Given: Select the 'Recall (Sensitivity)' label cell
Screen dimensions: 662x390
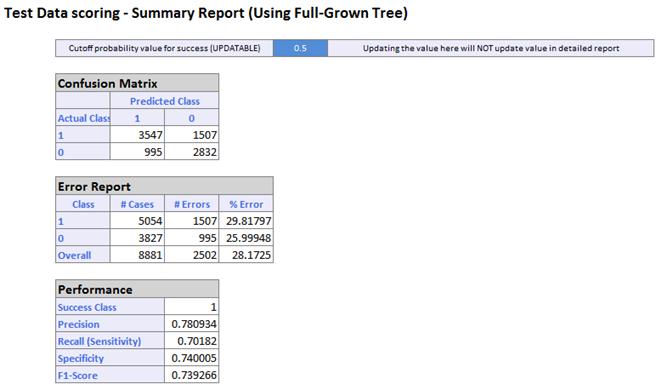Looking at the screenshot, I should (x=110, y=341).
